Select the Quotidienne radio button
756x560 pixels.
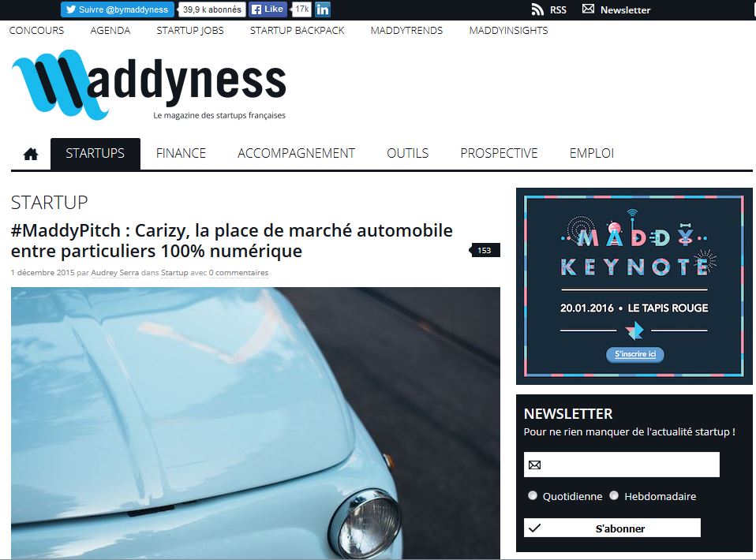pos(533,495)
